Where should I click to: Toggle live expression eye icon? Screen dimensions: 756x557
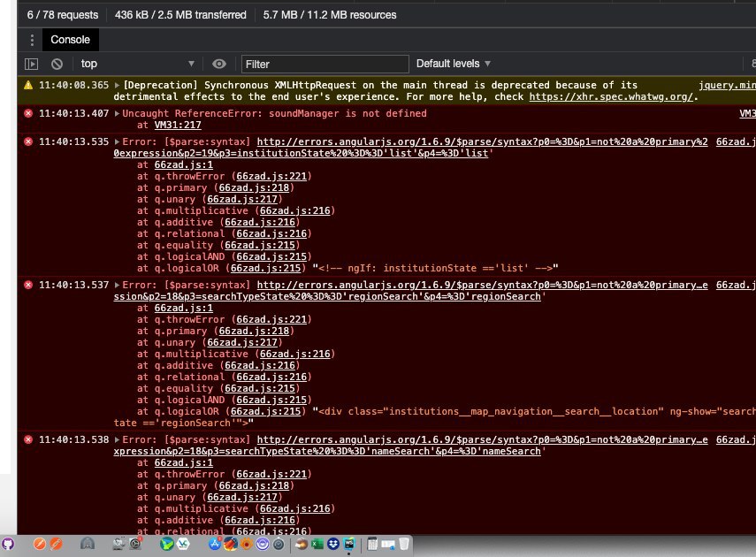pyautogui.click(x=219, y=64)
